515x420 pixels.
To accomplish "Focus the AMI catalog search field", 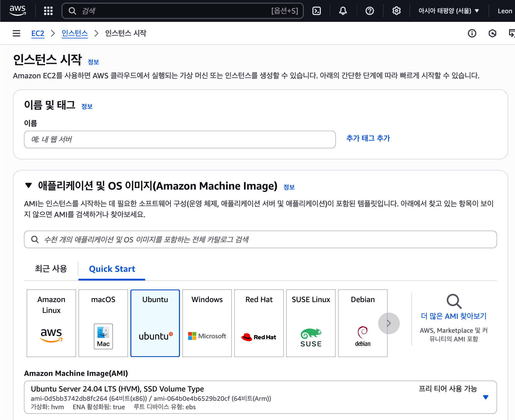I will click(x=260, y=239).
